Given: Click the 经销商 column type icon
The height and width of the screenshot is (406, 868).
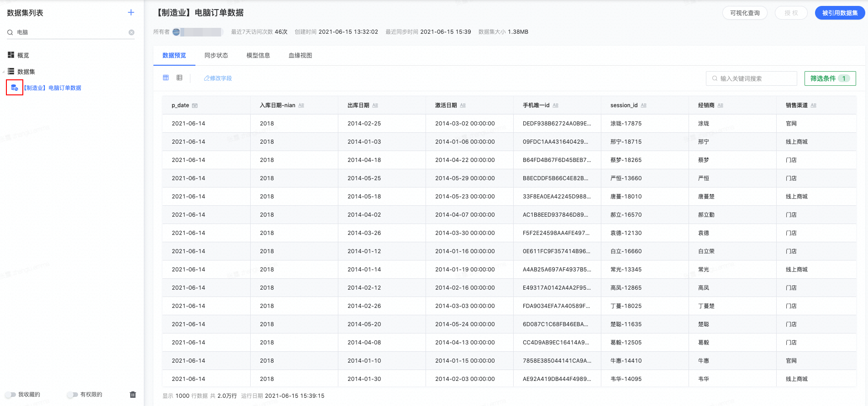Looking at the screenshot, I should click(x=721, y=105).
